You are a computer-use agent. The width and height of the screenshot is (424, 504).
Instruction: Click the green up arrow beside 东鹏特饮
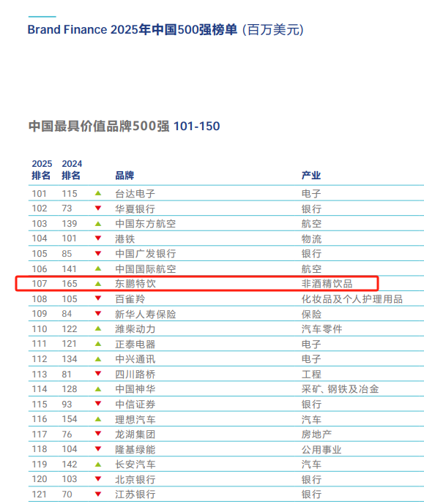98,284
